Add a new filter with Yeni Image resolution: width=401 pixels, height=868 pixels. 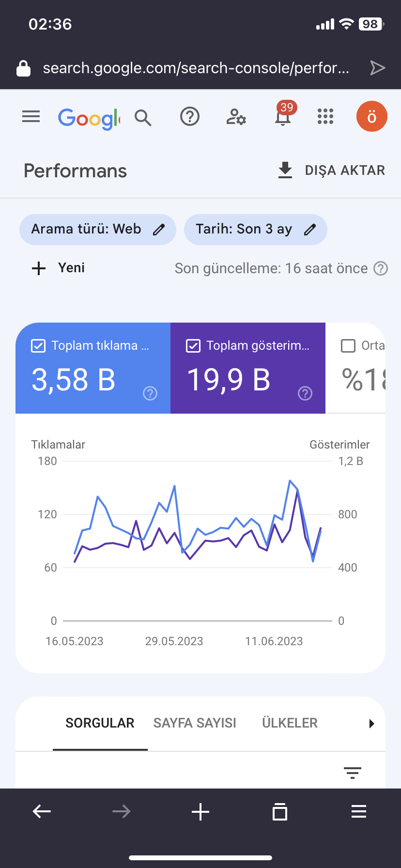coord(58,268)
